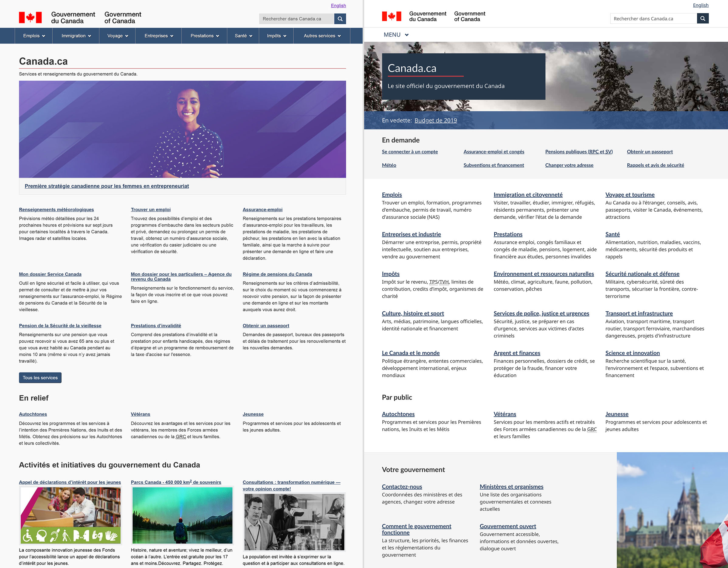728x568 pixels.
Task: Open the women entrepreneurship strategy link
Action: click(x=107, y=186)
